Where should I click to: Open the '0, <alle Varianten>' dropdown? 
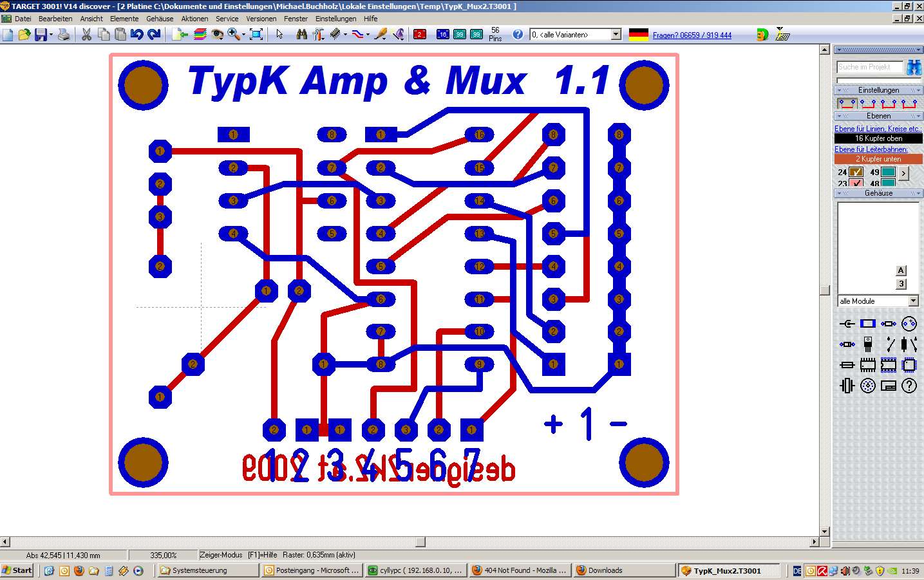(616, 35)
